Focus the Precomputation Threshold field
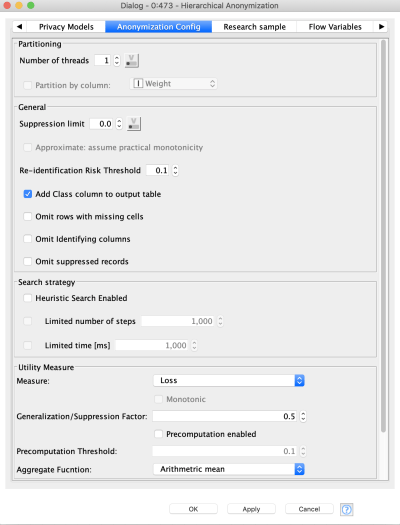 pos(225,451)
